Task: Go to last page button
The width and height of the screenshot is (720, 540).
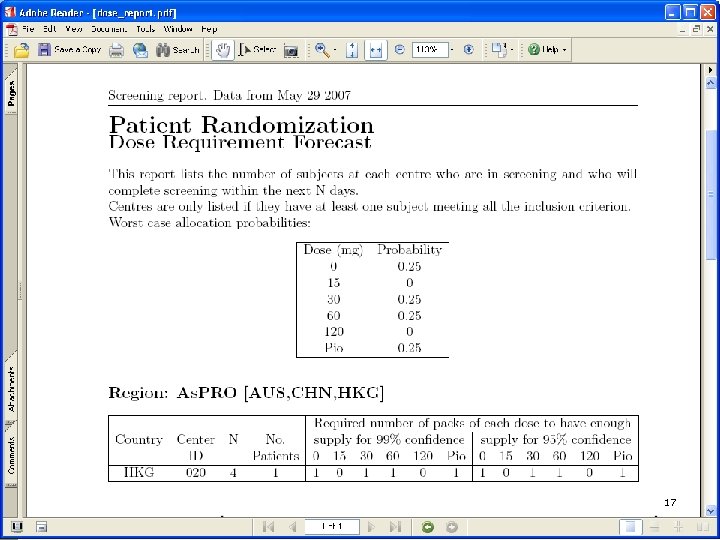Action: [395, 527]
